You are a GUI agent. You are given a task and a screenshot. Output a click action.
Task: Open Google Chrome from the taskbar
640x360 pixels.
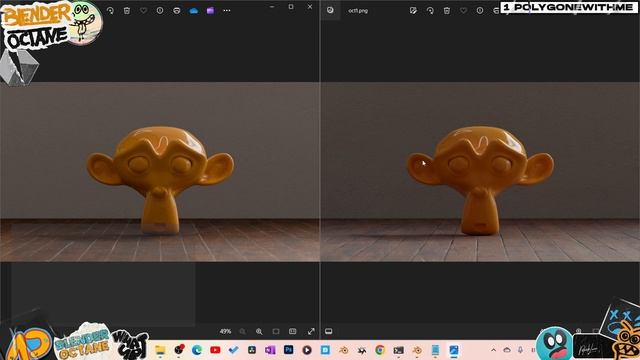380,350
